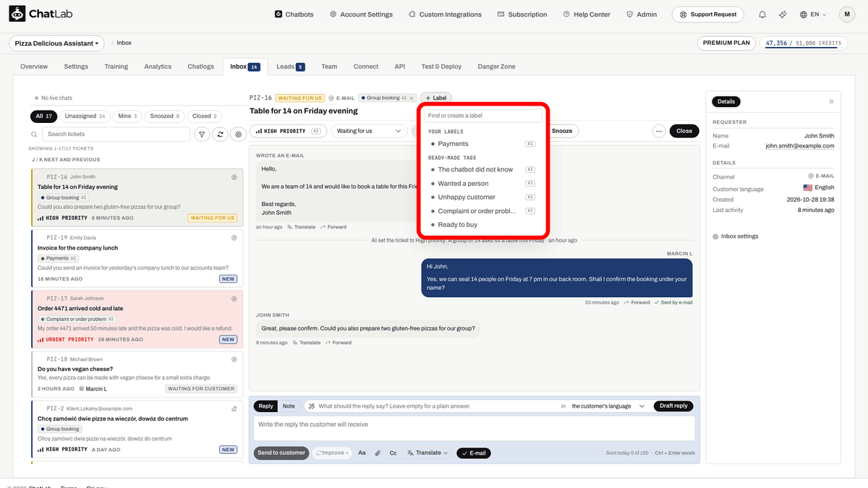Expand the customer's language dropdown
The width and height of the screenshot is (868, 488).
pos(608,406)
